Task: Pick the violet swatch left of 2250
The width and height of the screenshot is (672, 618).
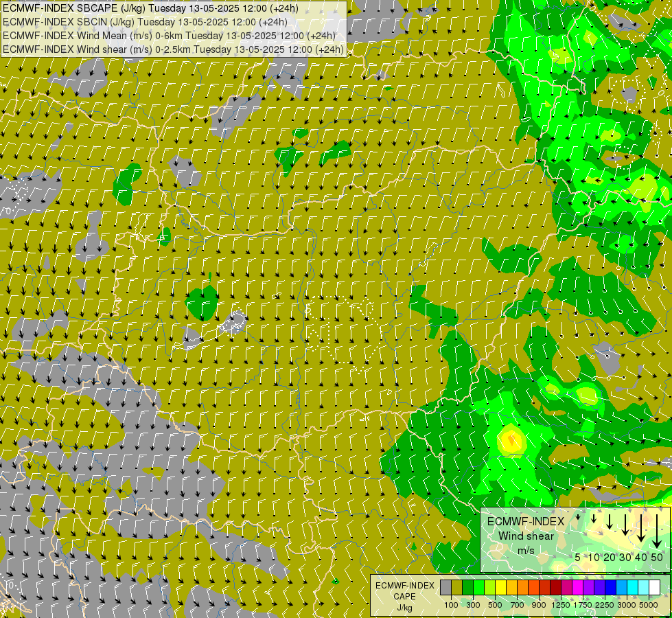Action: click(599, 587)
